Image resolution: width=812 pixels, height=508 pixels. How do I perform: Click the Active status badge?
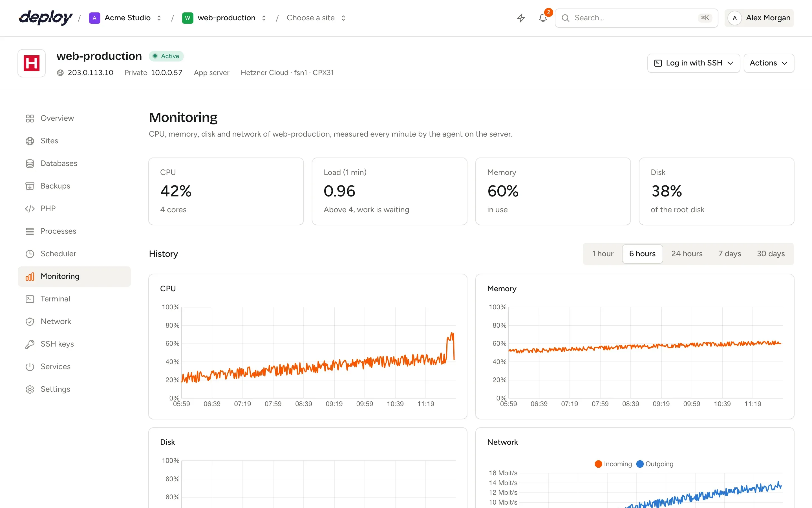pos(166,56)
